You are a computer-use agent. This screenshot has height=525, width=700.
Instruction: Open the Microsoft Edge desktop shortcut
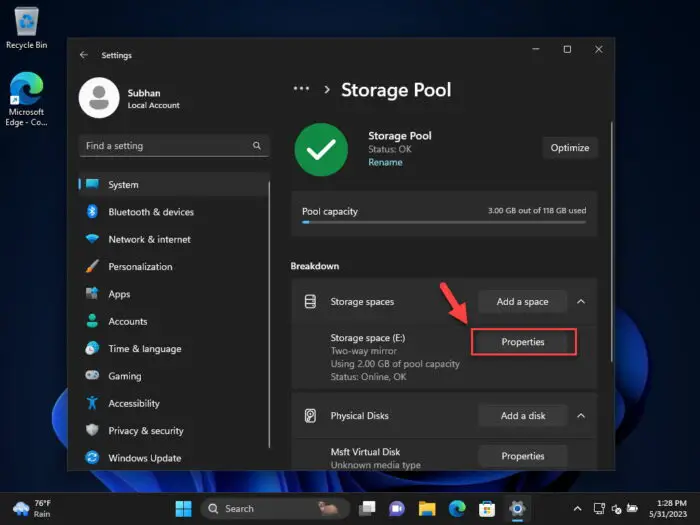26,99
